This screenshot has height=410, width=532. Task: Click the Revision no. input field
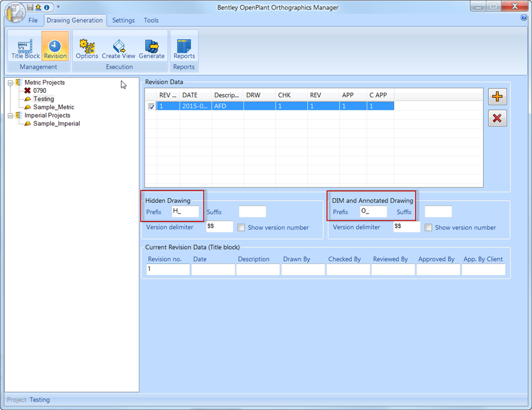(x=168, y=270)
